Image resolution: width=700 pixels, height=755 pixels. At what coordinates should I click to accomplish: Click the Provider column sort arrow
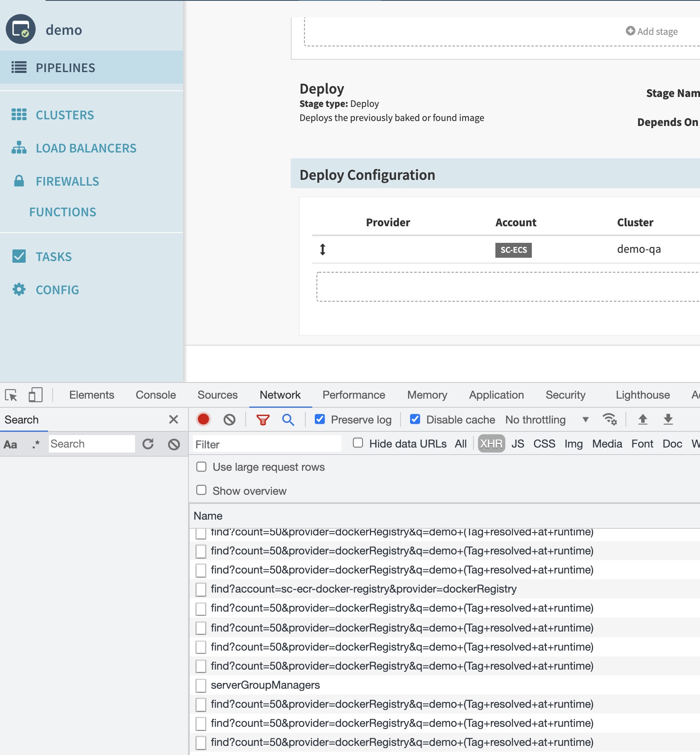tap(323, 249)
